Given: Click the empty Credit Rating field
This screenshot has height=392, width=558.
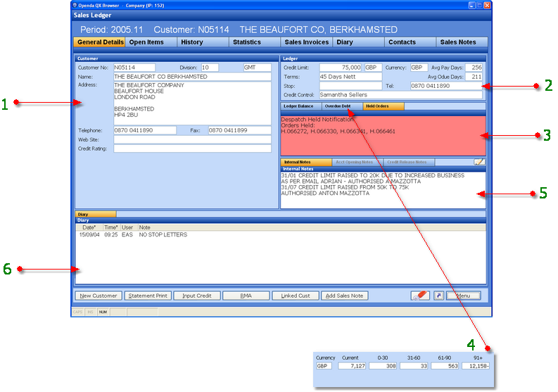Looking at the screenshot, I should 192,148.
